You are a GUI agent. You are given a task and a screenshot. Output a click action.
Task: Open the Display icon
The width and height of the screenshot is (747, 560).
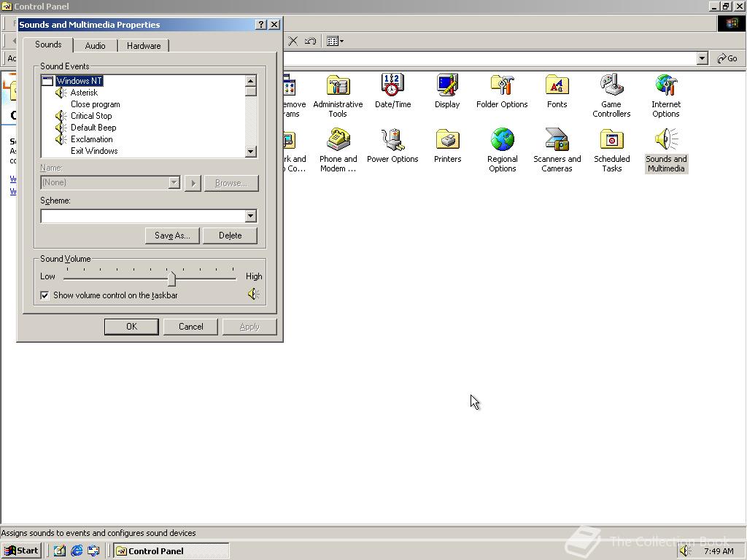[447, 91]
